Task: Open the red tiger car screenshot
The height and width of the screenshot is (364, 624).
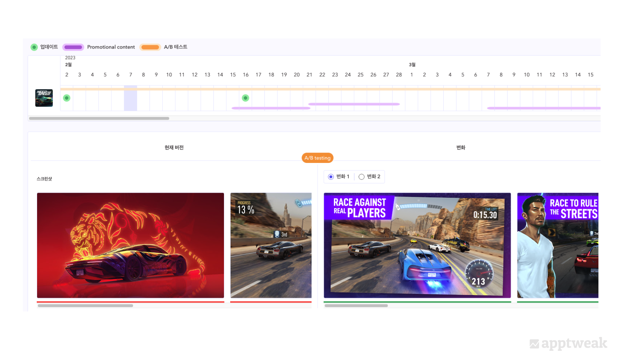Action: point(130,245)
